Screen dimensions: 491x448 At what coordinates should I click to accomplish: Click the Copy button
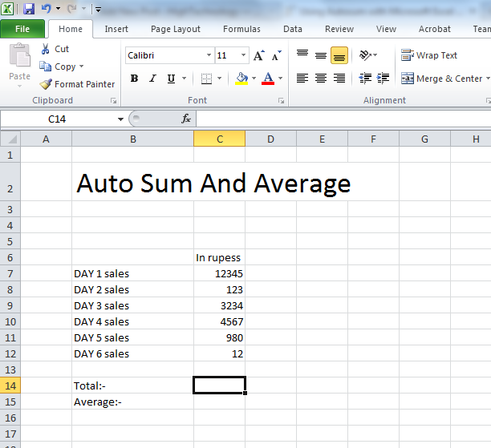[57, 67]
